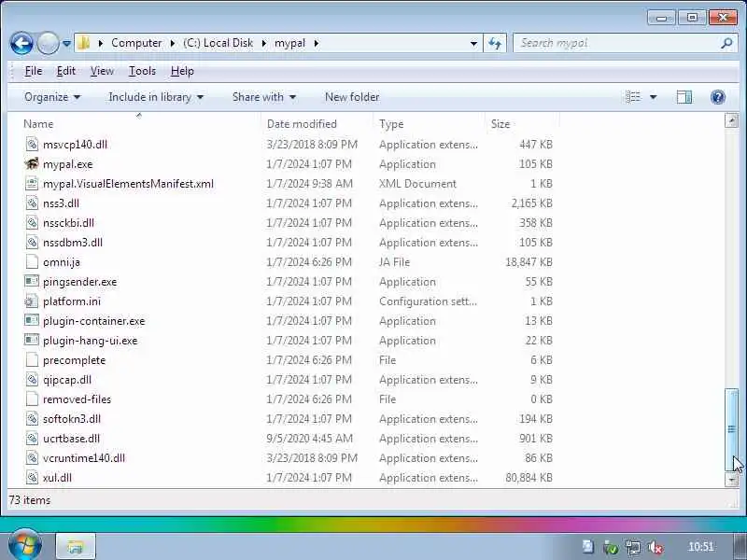Go back with the Back arrow button
The image size is (747, 560).
(x=21, y=43)
